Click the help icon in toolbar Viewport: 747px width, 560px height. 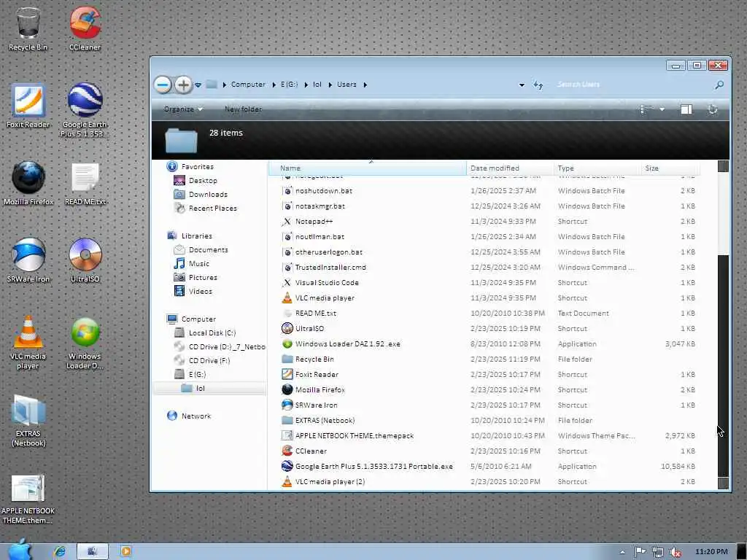[x=713, y=109]
